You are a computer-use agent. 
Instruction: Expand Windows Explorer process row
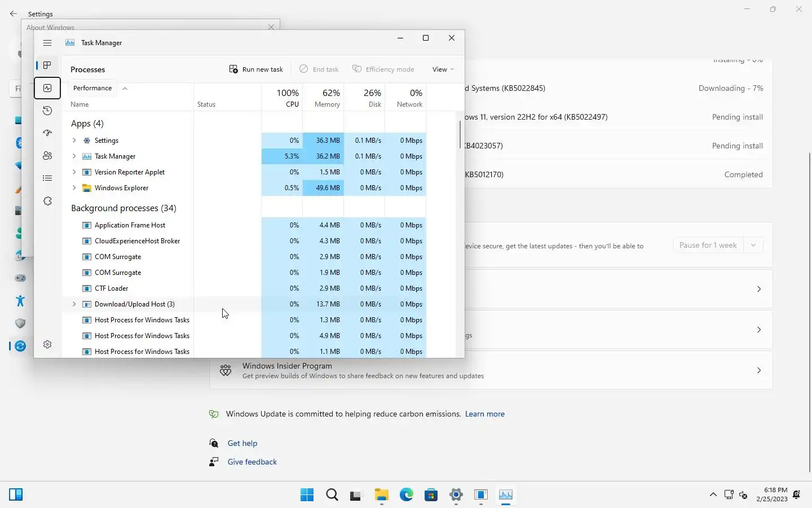74,188
